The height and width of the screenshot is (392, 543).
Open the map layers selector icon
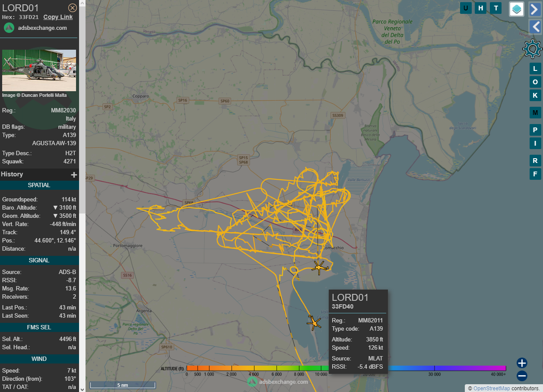click(x=517, y=9)
